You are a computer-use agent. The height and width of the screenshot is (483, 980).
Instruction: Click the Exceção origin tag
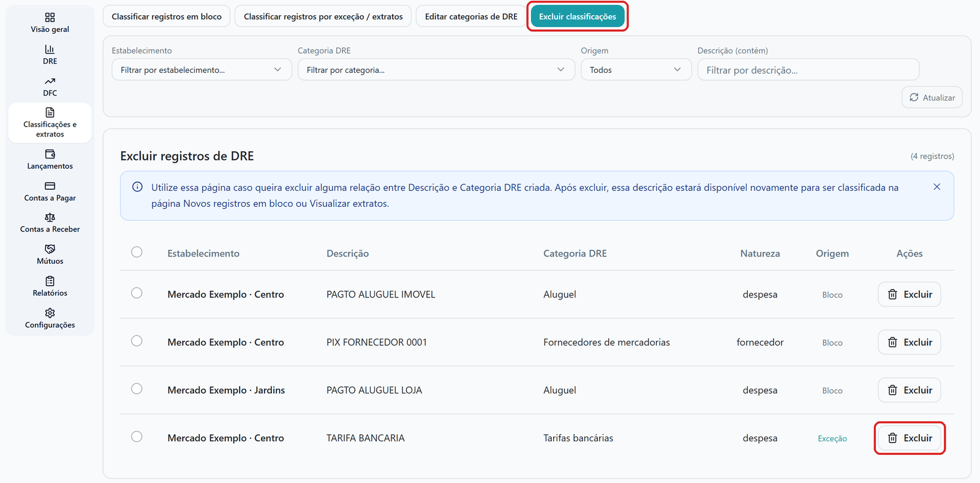coord(832,438)
